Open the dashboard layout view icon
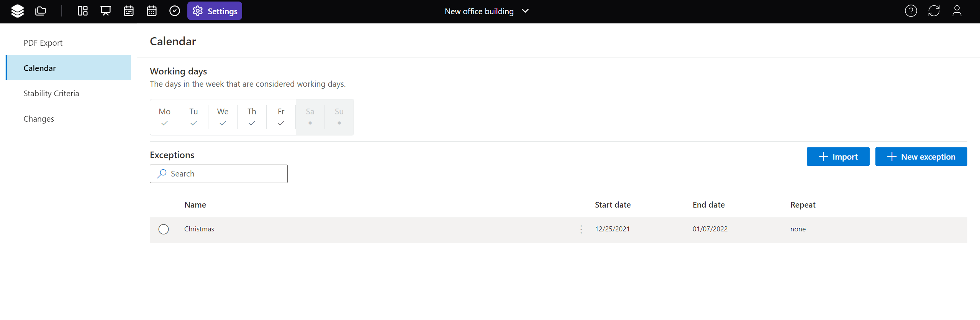The image size is (980, 320). point(83,11)
